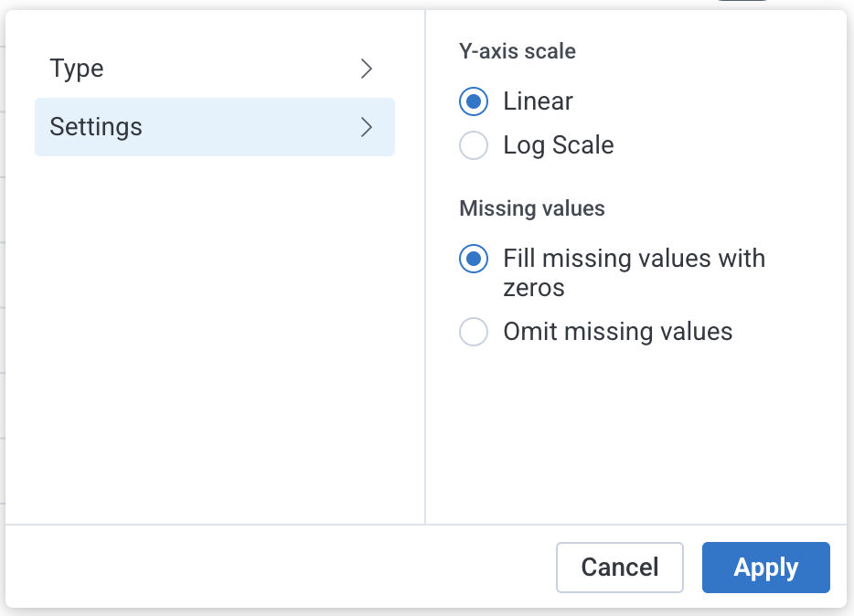Viewport: 854px width, 616px height.
Task: Click the Missing values heading
Action: tap(531, 208)
